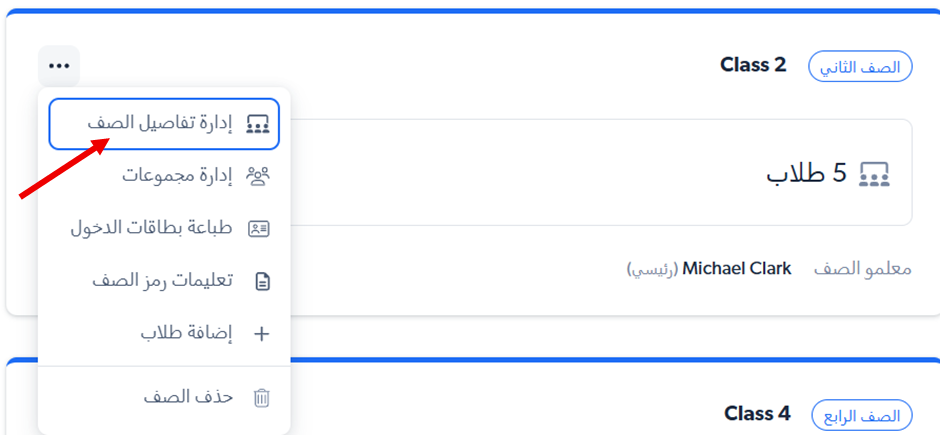The image size is (940, 435).
Task: Open تعليمات رمز الصف from the menu
Action: coord(162,281)
